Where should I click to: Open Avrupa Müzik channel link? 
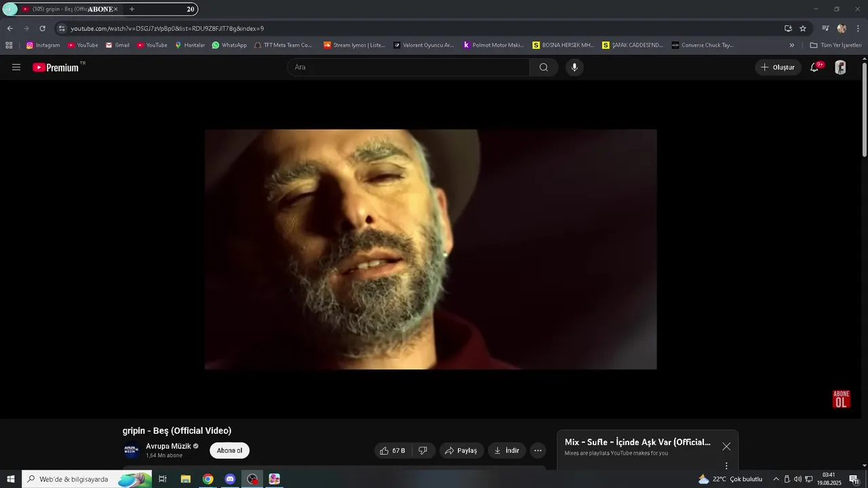[168, 446]
